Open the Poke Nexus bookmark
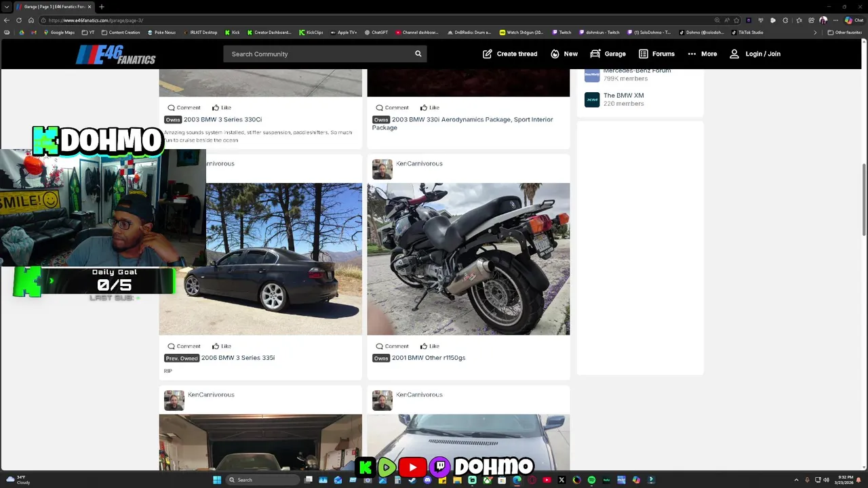The height and width of the screenshot is (488, 868). [x=161, y=33]
